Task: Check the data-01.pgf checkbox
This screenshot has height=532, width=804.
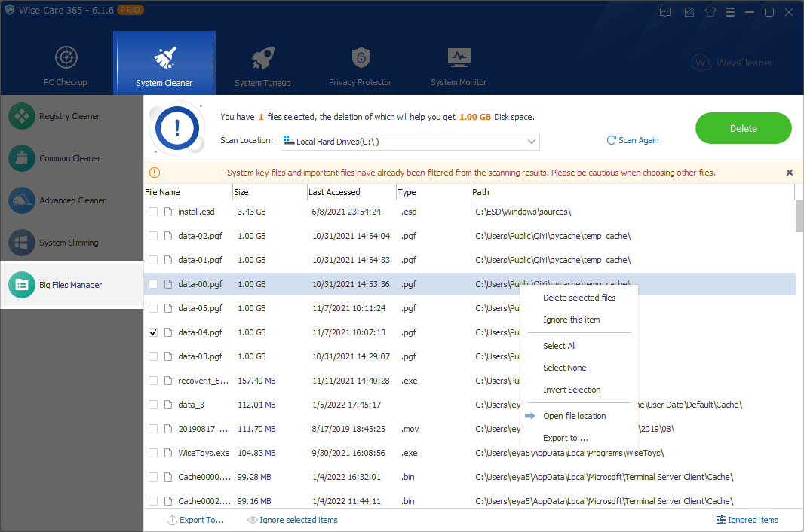Action: (153, 260)
